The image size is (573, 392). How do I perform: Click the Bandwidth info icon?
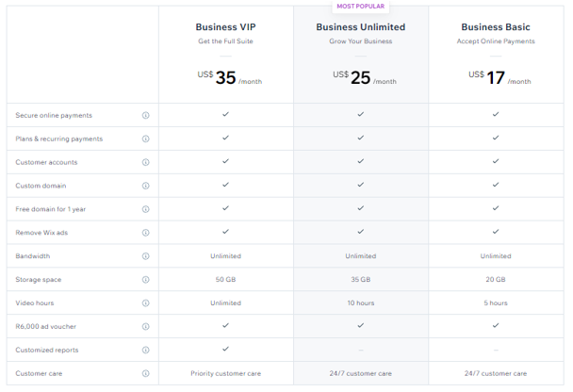[x=145, y=256]
